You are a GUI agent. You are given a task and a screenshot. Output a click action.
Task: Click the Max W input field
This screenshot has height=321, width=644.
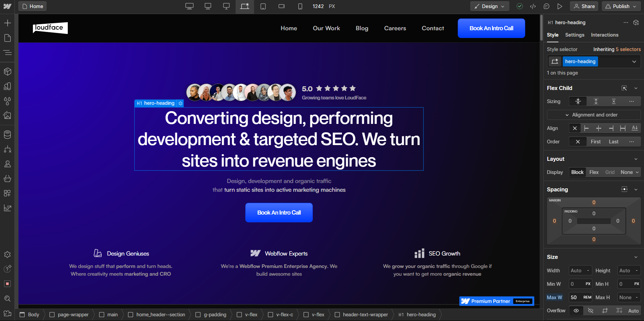coord(581,297)
